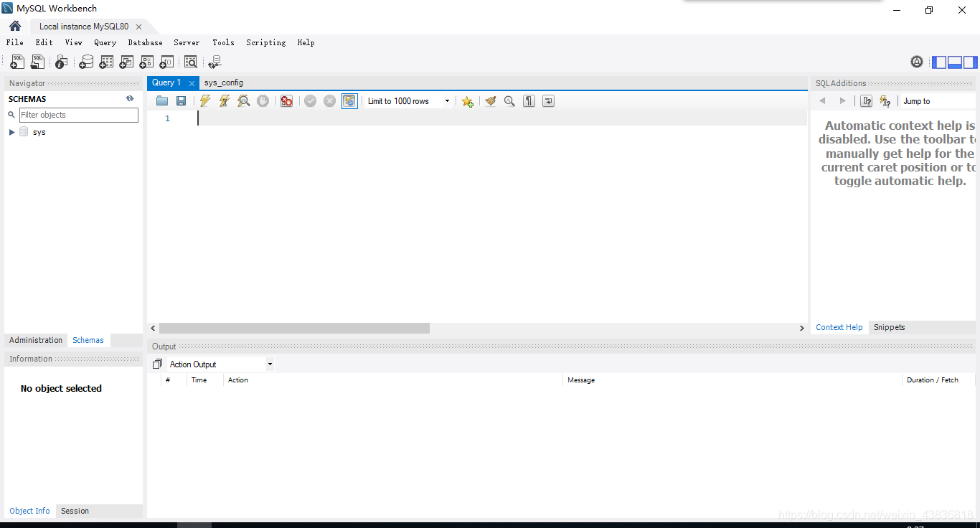Toggle continue-on-error script execution
This screenshot has height=528, width=980.
(286, 101)
